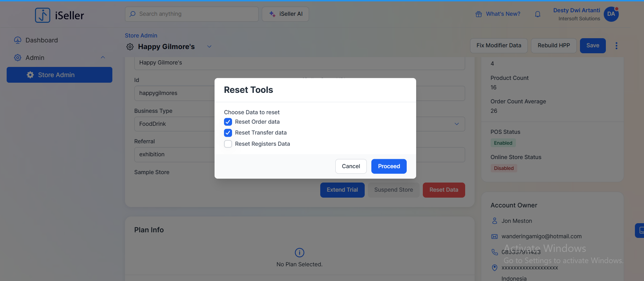Focus the Search anything field
The height and width of the screenshot is (281, 644).
tap(192, 14)
